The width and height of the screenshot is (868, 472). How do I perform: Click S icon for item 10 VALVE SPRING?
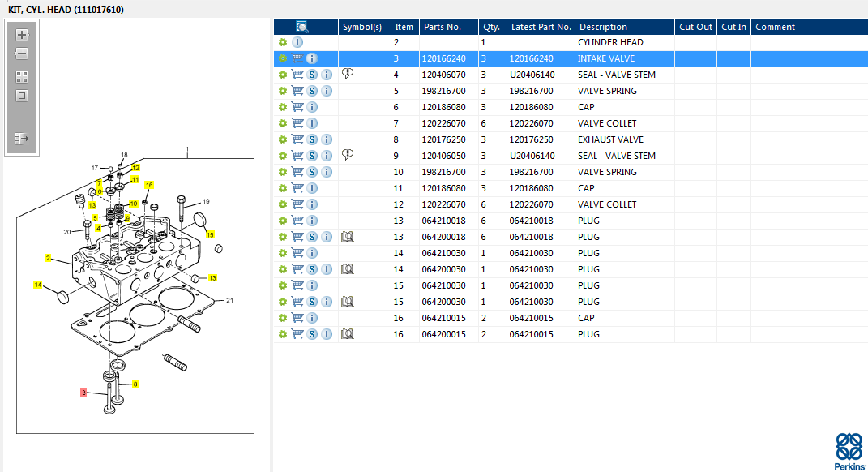tap(312, 172)
